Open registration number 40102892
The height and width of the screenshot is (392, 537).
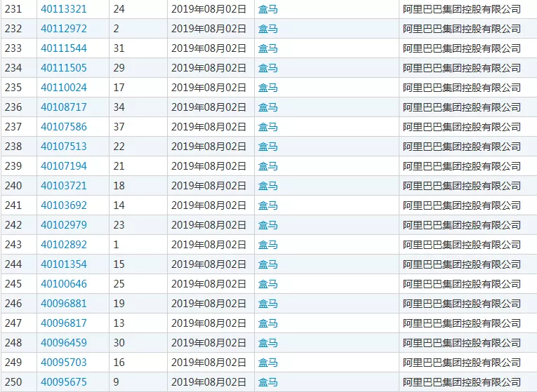tap(64, 245)
